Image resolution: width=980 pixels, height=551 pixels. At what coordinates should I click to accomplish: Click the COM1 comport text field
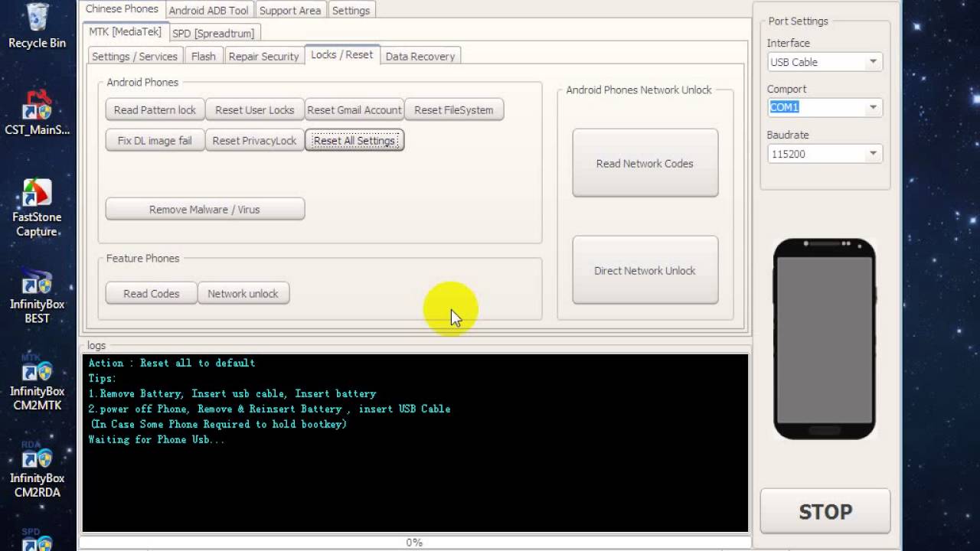tap(816, 108)
